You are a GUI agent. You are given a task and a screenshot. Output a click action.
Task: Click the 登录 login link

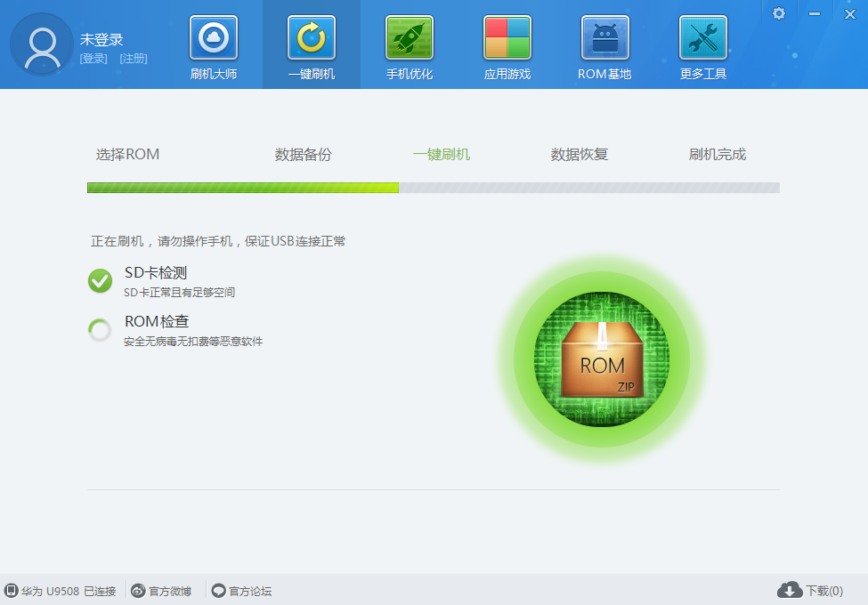click(93, 59)
